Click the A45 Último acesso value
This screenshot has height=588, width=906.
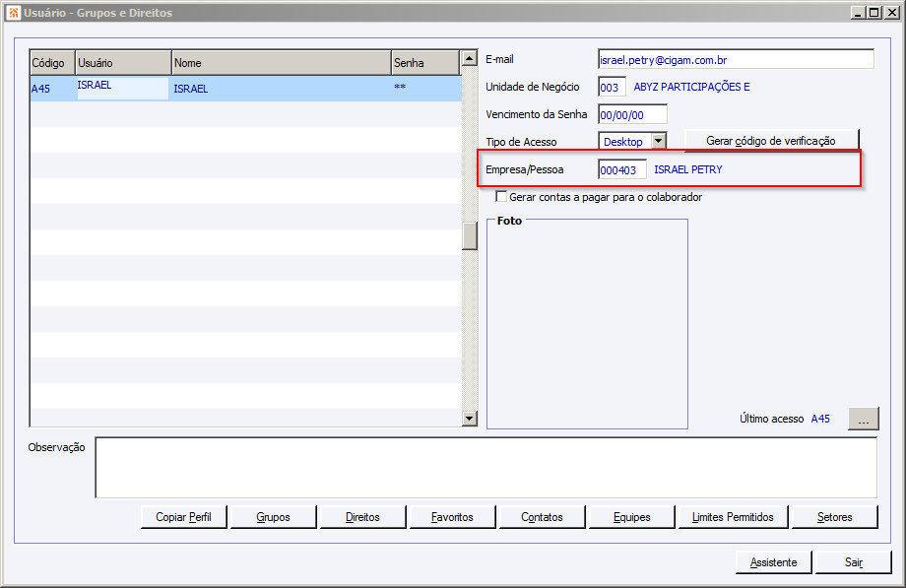pos(820,419)
